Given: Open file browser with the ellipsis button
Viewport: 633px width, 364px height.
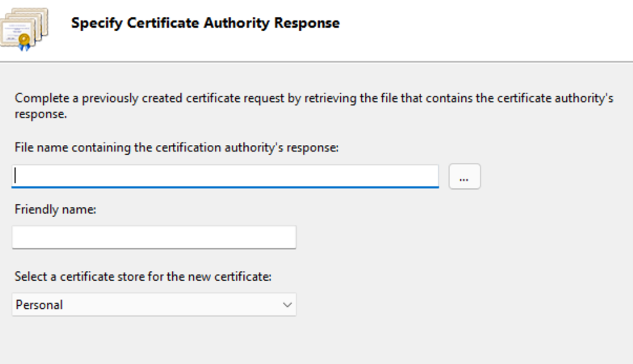Looking at the screenshot, I should pyautogui.click(x=465, y=176).
